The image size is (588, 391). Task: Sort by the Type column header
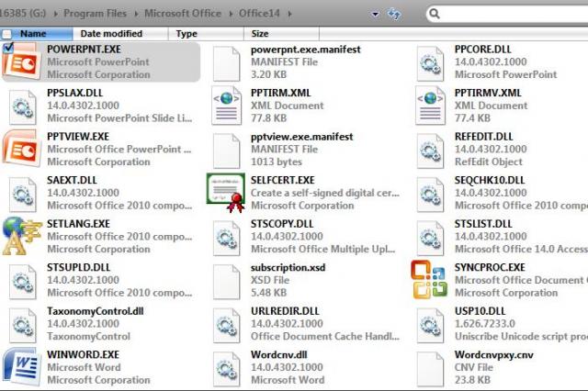[x=206, y=34]
